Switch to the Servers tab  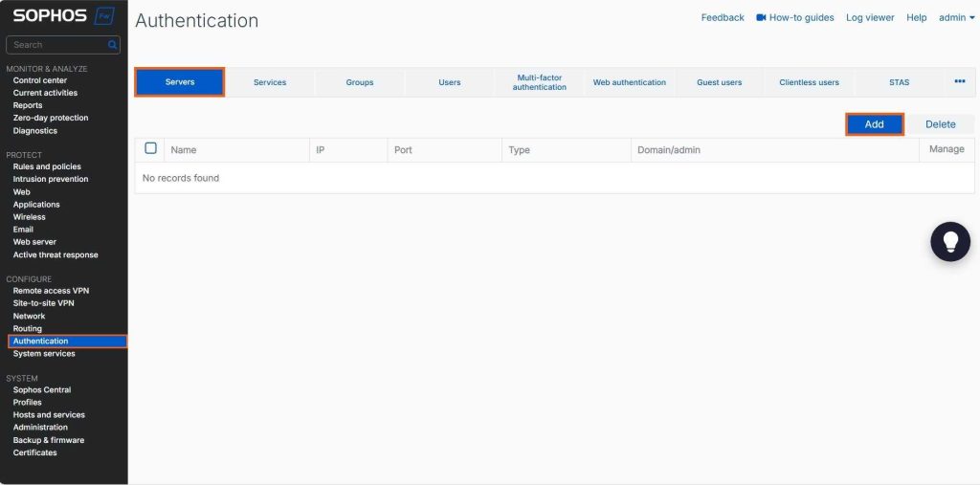(x=180, y=82)
